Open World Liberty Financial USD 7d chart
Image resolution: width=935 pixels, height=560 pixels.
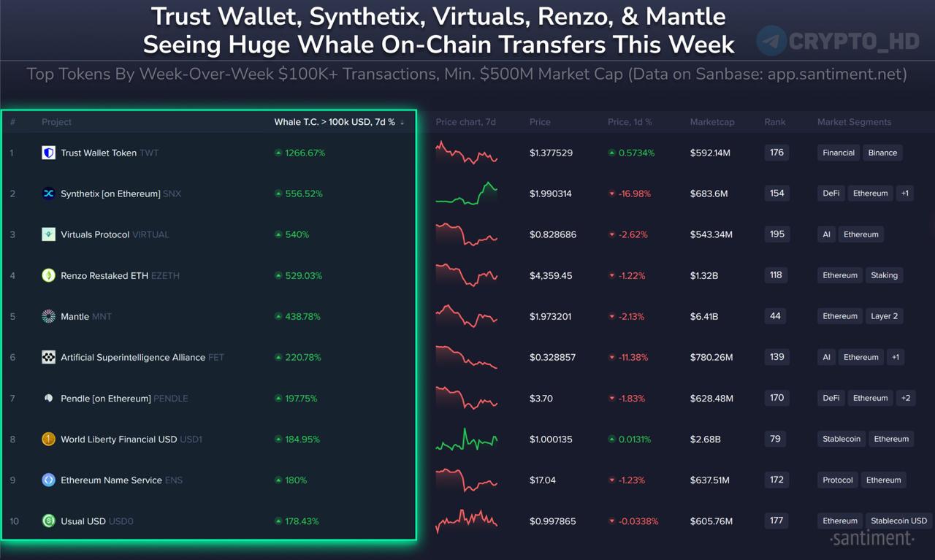pyautogui.click(x=466, y=439)
